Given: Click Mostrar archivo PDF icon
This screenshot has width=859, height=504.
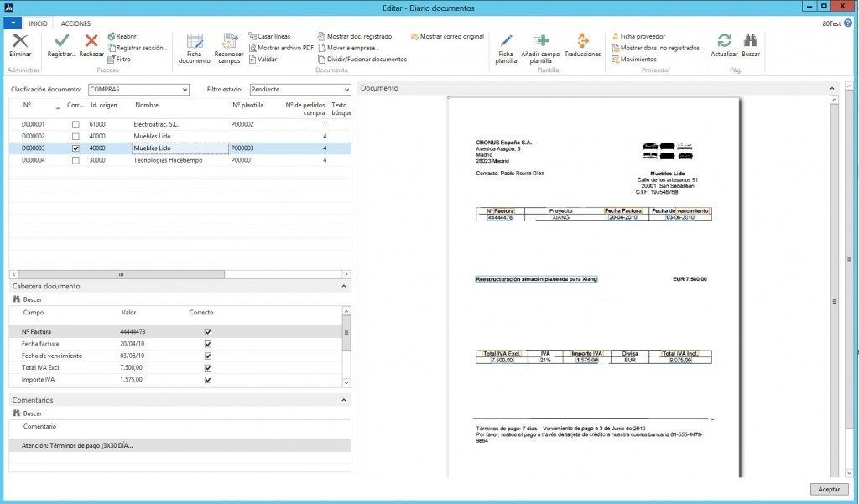Looking at the screenshot, I should point(252,48).
